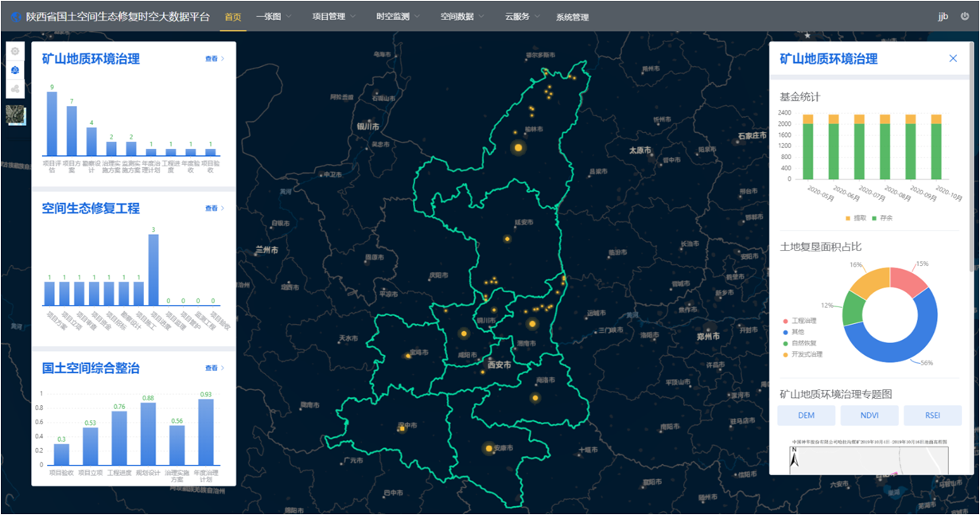Click the power logout icon at top right

[x=964, y=16]
